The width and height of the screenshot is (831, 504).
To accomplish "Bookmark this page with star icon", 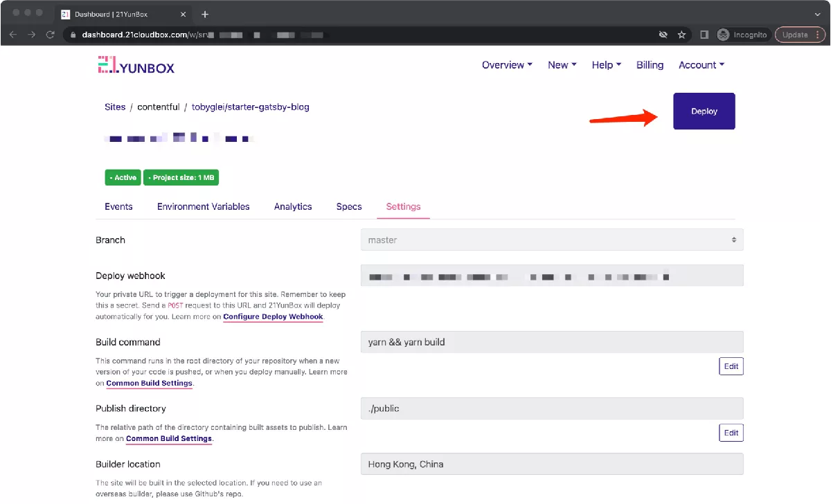I will [x=681, y=35].
